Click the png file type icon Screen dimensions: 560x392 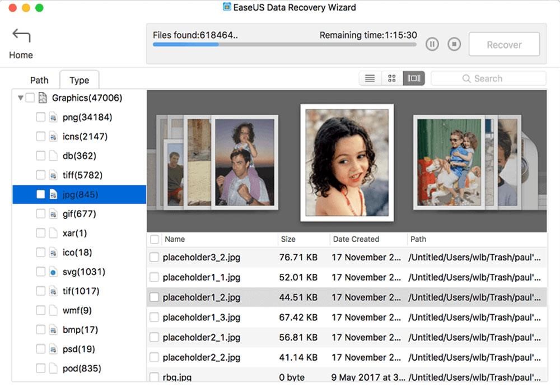pyautogui.click(x=53, y=117)
